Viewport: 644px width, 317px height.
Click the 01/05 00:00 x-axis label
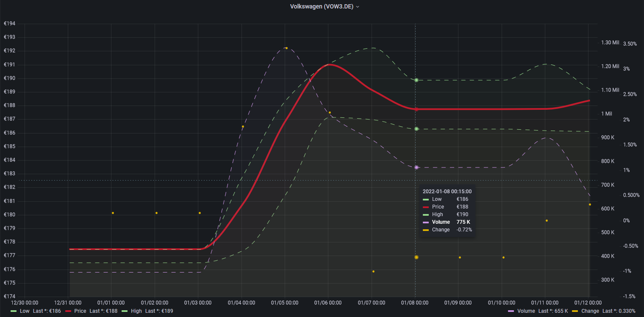click(x=285, y=303)
